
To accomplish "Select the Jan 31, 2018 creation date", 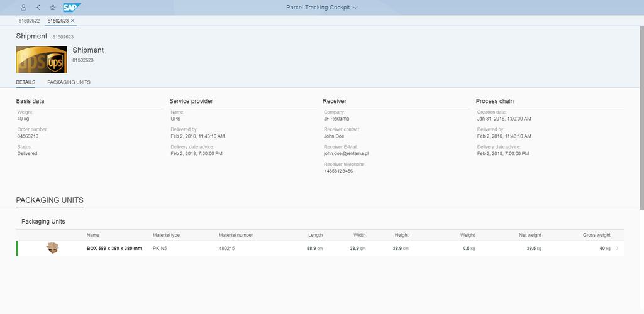I will tap(504, 119).
